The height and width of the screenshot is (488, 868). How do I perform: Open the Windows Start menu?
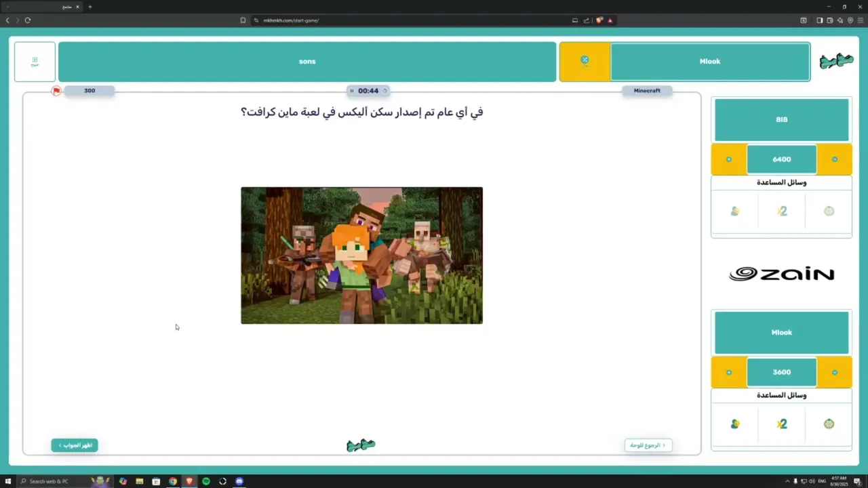[x=8, y=481]
